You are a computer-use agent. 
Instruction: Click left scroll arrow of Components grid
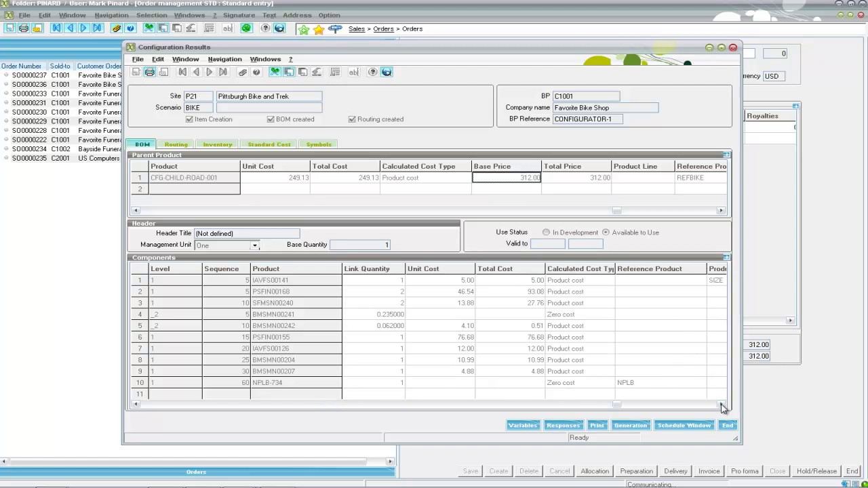tap(136, 405)
